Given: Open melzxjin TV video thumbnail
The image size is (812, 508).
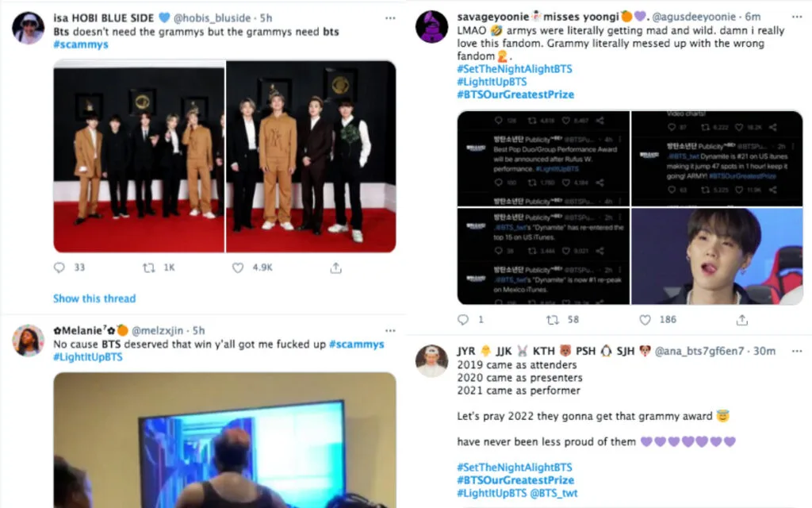Looking at the screenshot, I should tap(224, 440).
